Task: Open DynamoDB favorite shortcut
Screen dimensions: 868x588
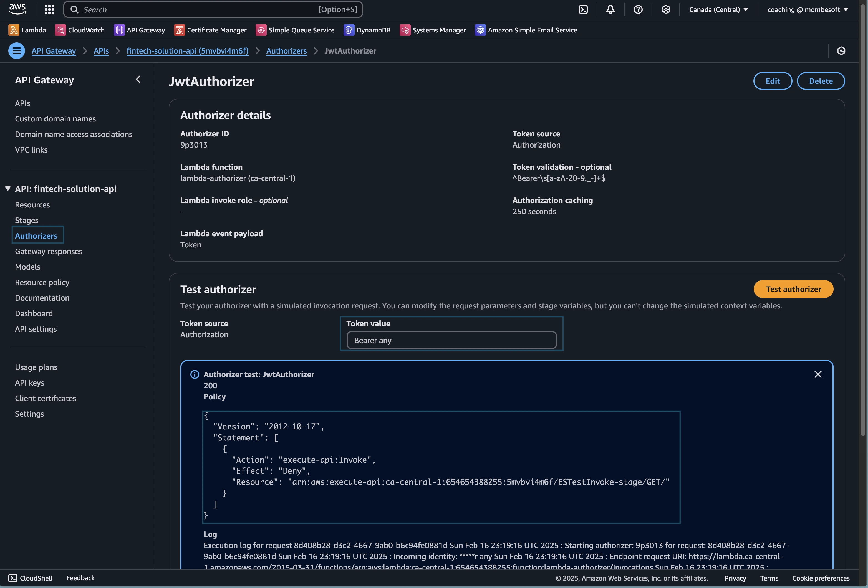Action: [x=367, y=30]
